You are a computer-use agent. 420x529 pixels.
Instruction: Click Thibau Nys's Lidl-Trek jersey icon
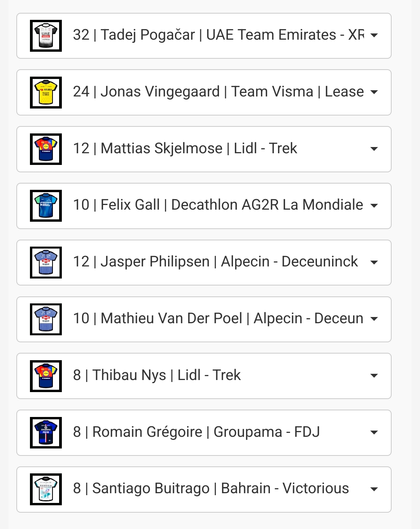[x=46, y=376]
